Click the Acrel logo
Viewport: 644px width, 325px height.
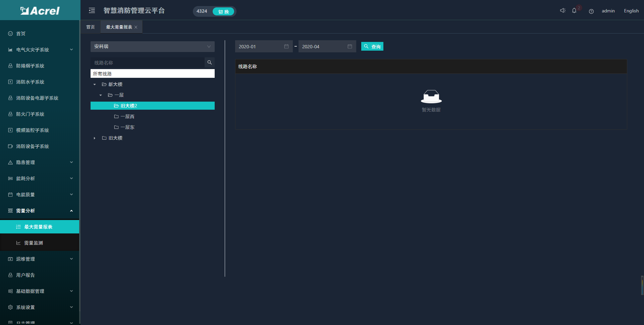(40, 11)
